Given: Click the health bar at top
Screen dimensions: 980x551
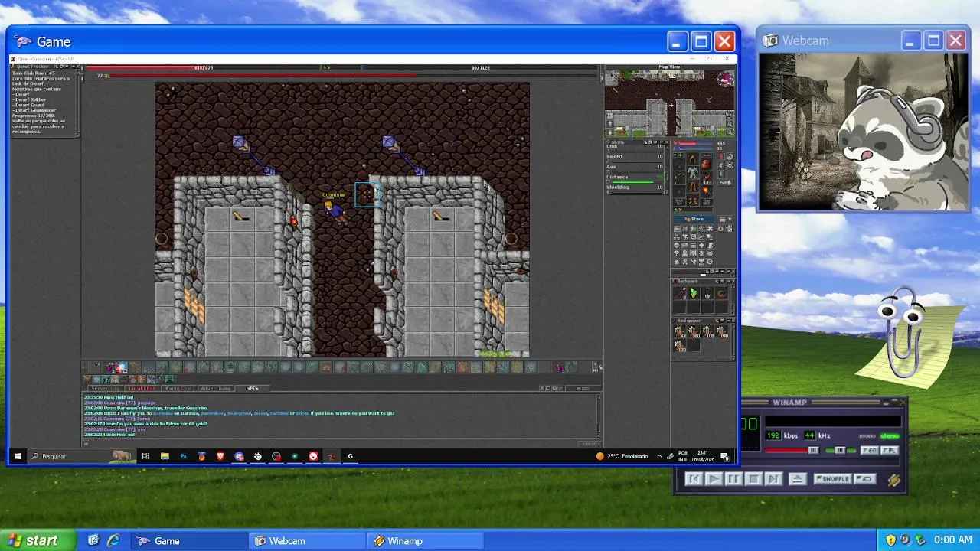Looking at the screenshot, I should coord(204,67).
